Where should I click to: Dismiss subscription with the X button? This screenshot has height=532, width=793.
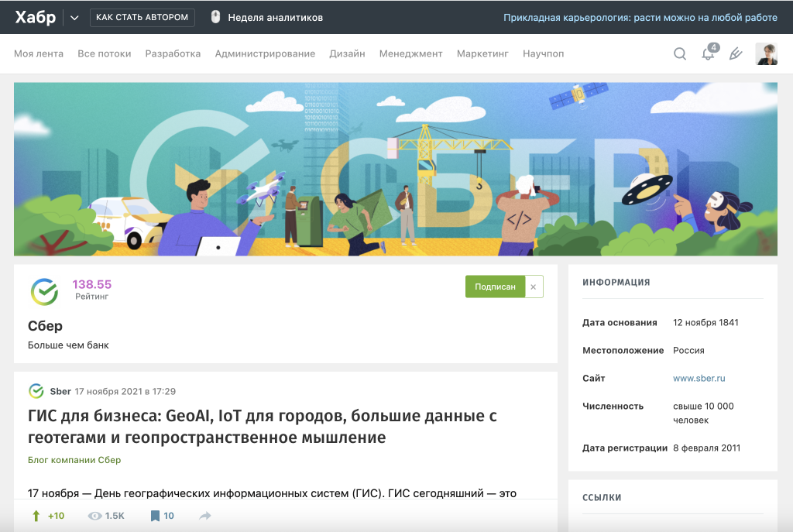coord(534,287)
